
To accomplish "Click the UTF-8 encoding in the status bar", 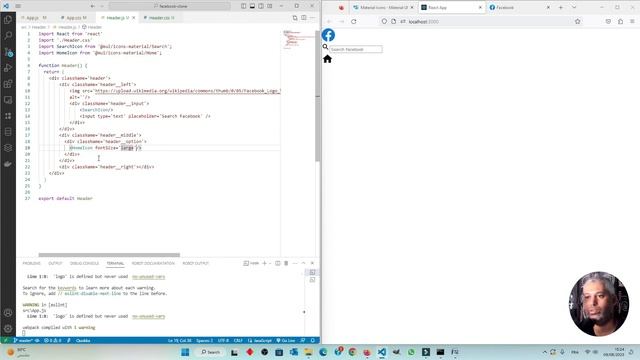I will coord(223,340).
